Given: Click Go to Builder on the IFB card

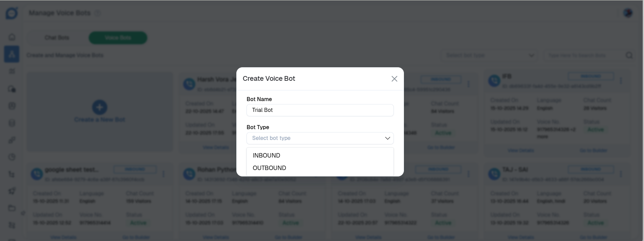Looking at the screenshot, I should pos(593,150).
